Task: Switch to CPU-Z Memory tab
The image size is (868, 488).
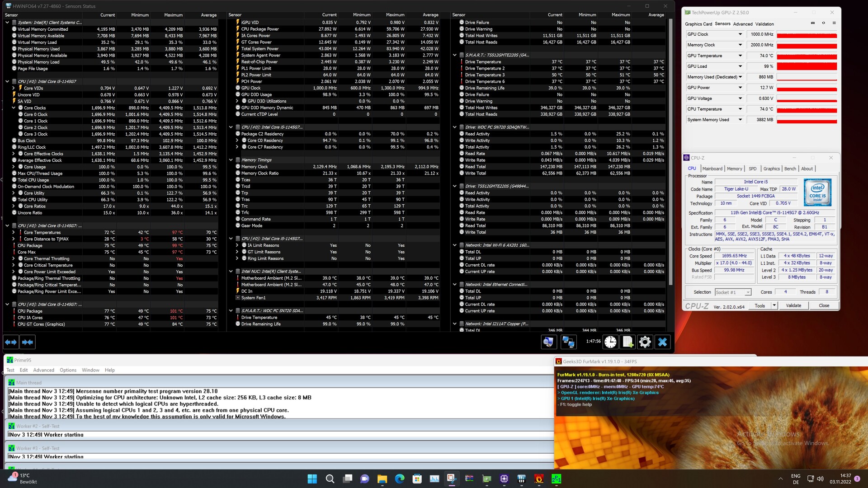Action: (x=734, y=169)
